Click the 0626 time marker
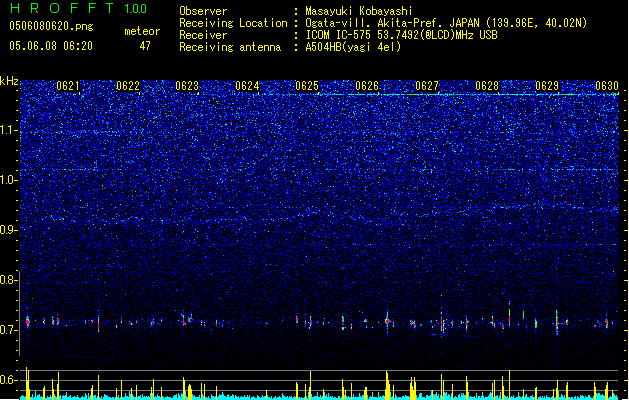The height and width of the screenshot is (400, 629). tap(367, 86)
